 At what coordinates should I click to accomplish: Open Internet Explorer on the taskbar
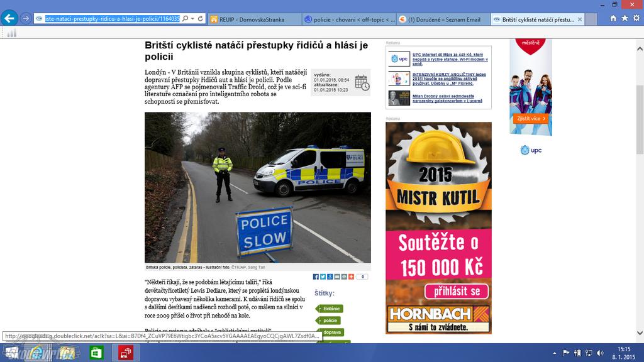38,353
